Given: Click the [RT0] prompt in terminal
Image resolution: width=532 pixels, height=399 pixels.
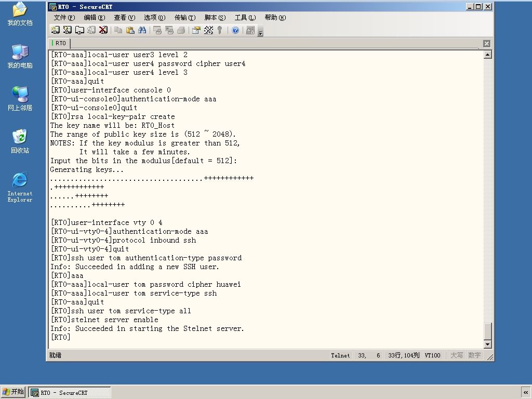Looking at the screenshot, I should coord(60,337).
